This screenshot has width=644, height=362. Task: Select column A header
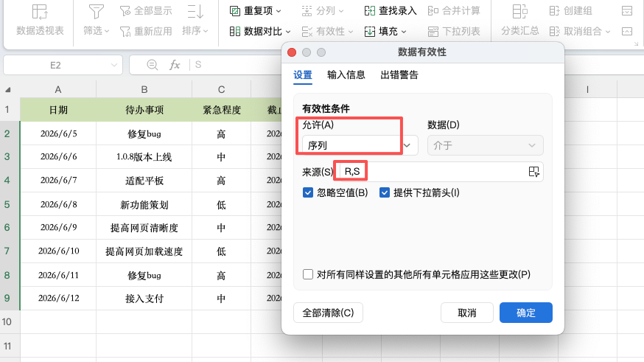click(x=58, y=89)
